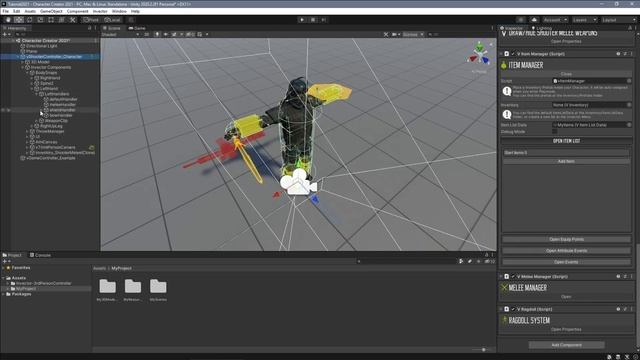Open the Layout dropdown

618,20
